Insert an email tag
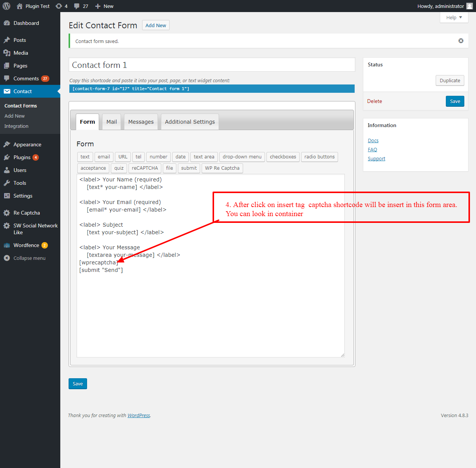This screenshot has width=476, height=468. click(x=104, y=157)
